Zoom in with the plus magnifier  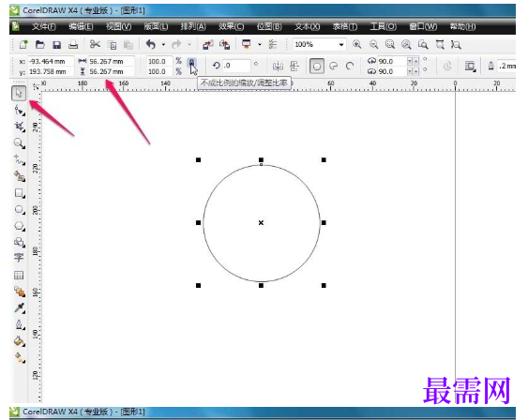[357, 44]
